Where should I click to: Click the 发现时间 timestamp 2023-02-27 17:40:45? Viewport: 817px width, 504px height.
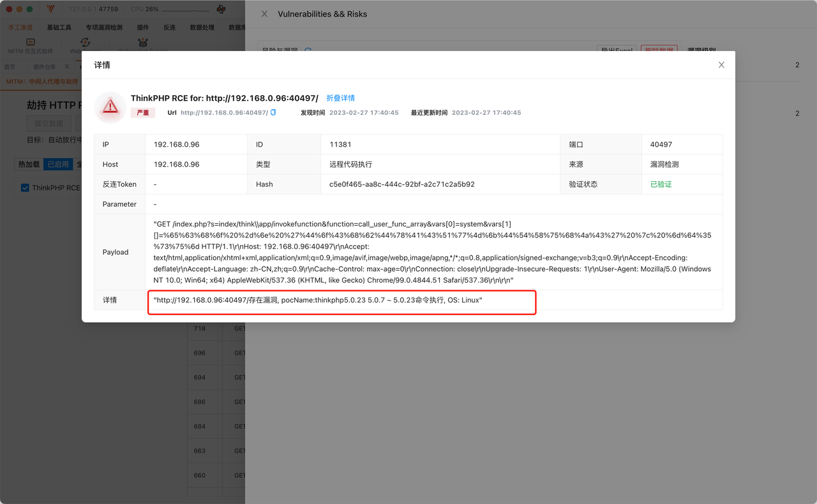(364, 112)
